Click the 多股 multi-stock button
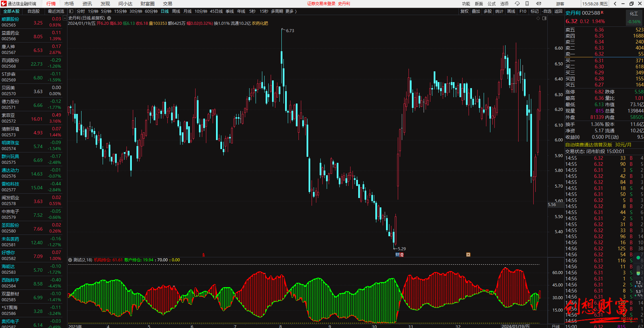The width and height of the screenshot is (644, 328). tap(488, 11)
